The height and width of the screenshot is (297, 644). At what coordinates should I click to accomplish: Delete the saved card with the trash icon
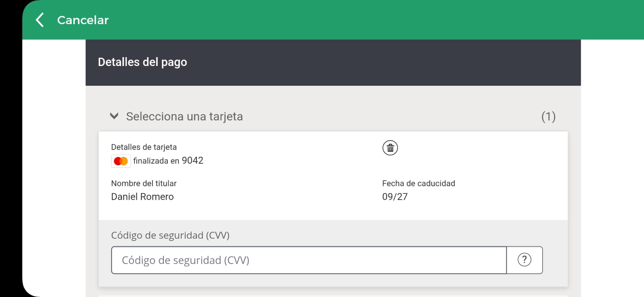pyautogui.click(x=390, y=148)
